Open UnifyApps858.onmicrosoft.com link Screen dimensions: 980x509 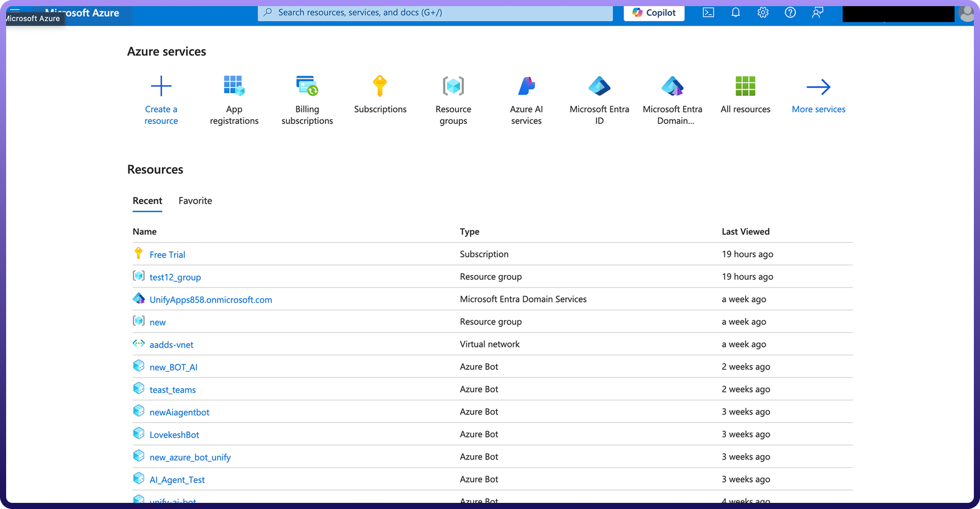click(211, 300)
